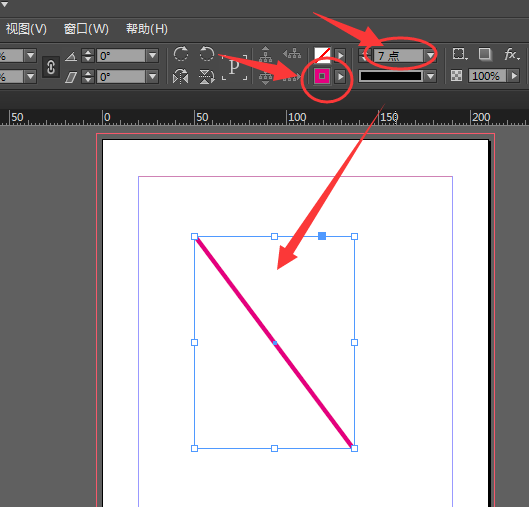Open the 视图(V) menu

26,29
